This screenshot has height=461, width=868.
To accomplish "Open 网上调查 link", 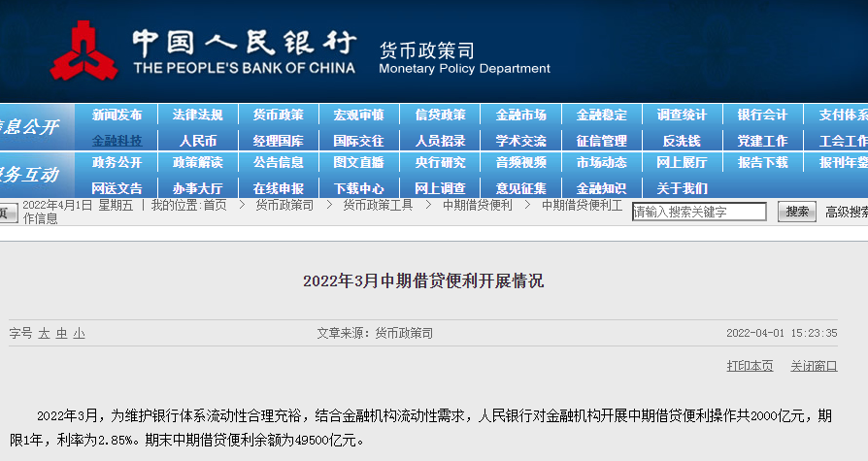I will pos(440,188).
